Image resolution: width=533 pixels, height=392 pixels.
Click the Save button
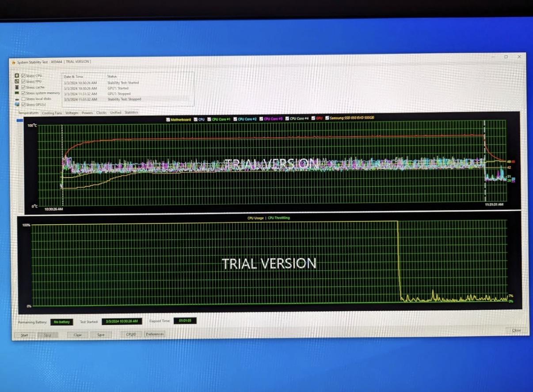tap(101, 335)
